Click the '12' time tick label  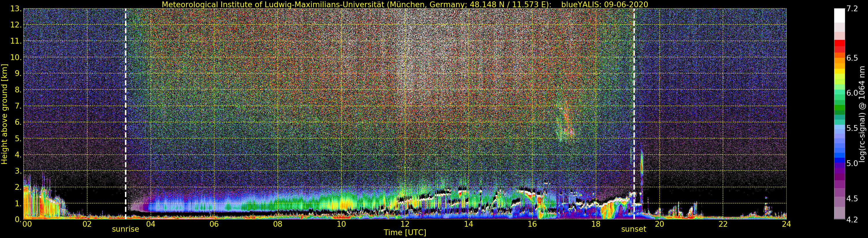405,224
